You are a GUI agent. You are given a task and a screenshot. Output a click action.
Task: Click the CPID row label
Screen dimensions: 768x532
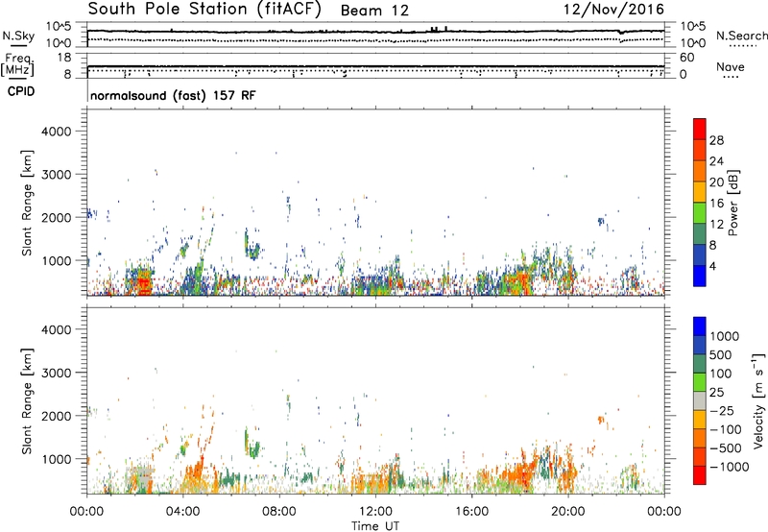tap(21, 91)
